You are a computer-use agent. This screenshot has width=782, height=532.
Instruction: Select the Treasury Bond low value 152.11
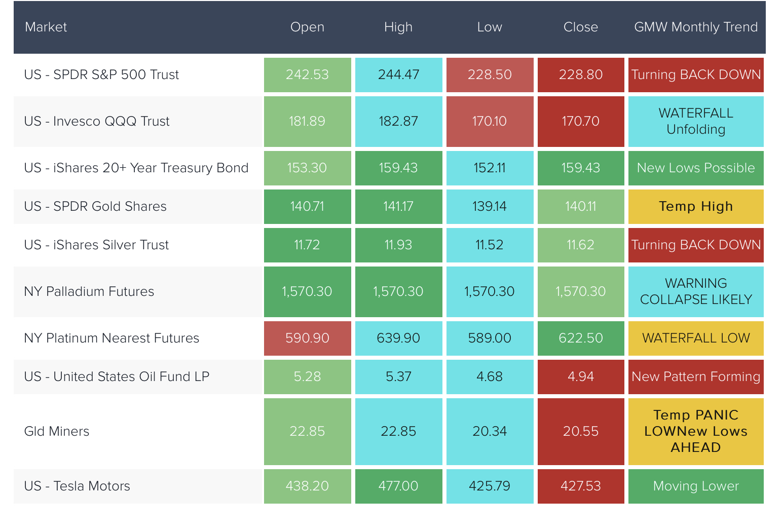(490, 168)
